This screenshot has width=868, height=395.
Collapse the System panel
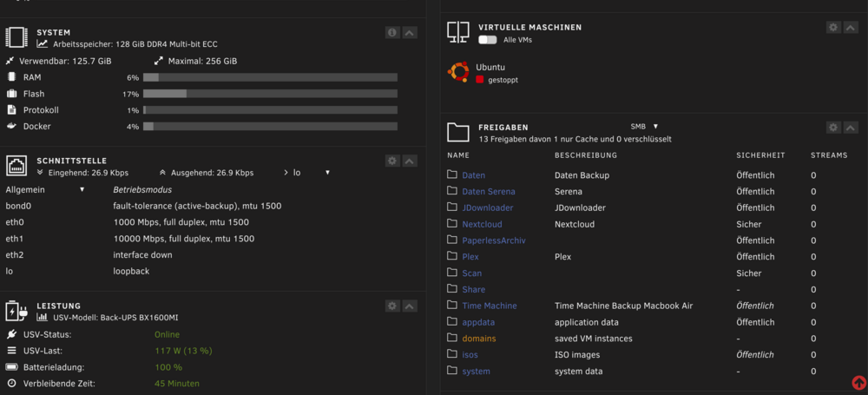point(410,33)
